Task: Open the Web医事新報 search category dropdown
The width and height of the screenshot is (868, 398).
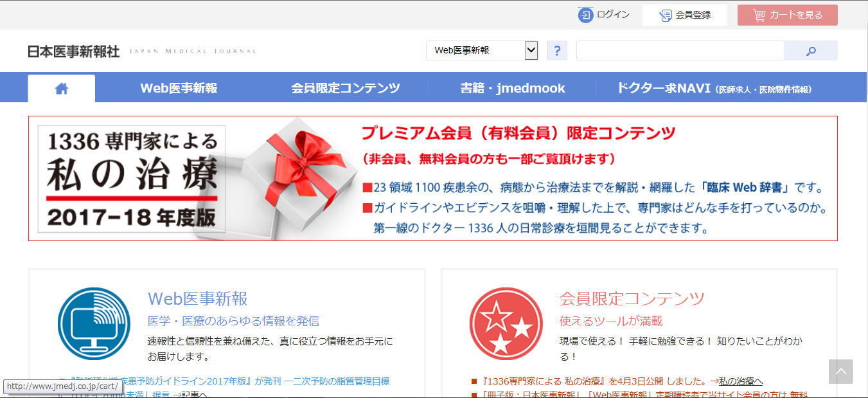Action: click(x=482, y=50)
